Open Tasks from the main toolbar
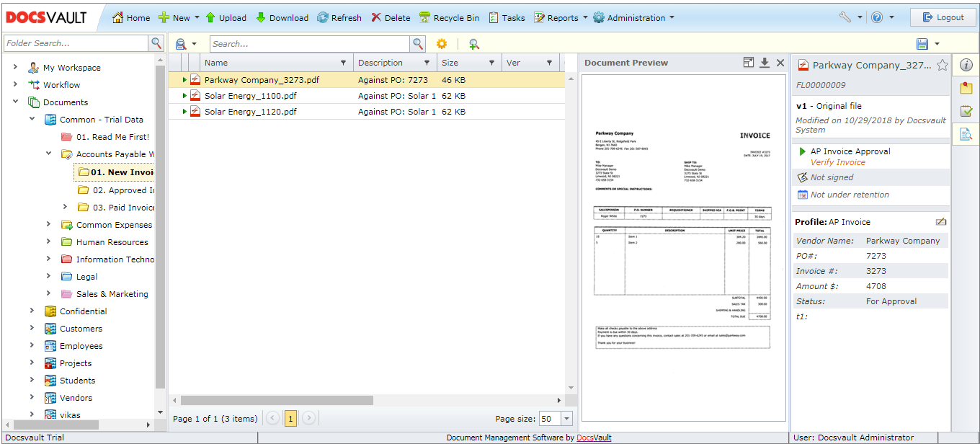Screen dimensions: 980x444 (507, 17)
